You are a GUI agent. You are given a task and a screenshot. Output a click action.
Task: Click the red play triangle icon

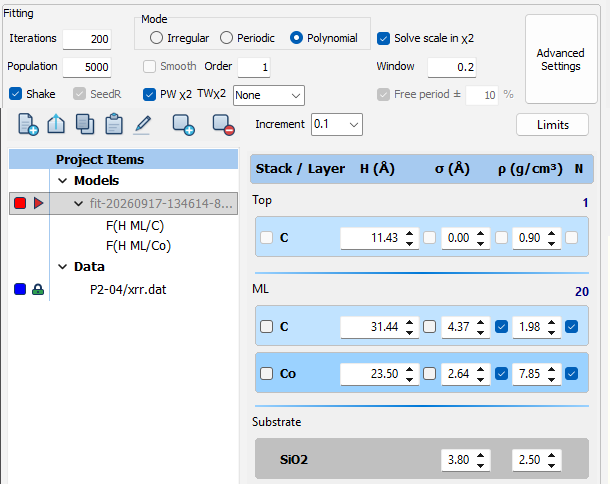(39, 203)
